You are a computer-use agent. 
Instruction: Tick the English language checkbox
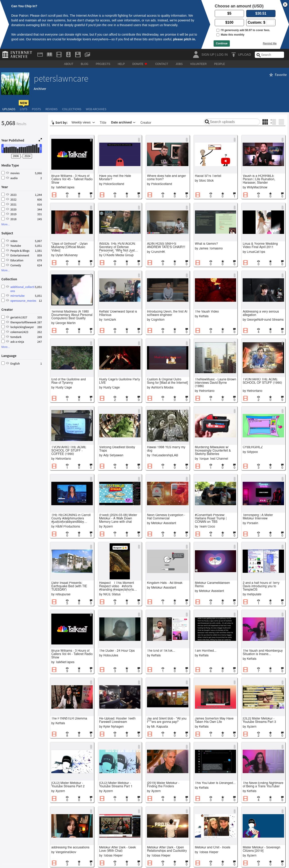pyautogui.click(x=3, y=363)
